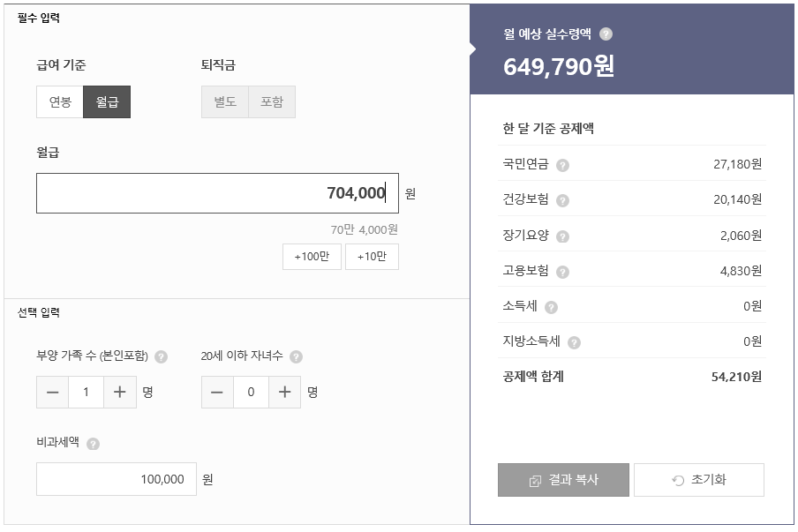Show help for 부양 가족 수
This screenshot has height=532, width=798.
pos(161,357)
